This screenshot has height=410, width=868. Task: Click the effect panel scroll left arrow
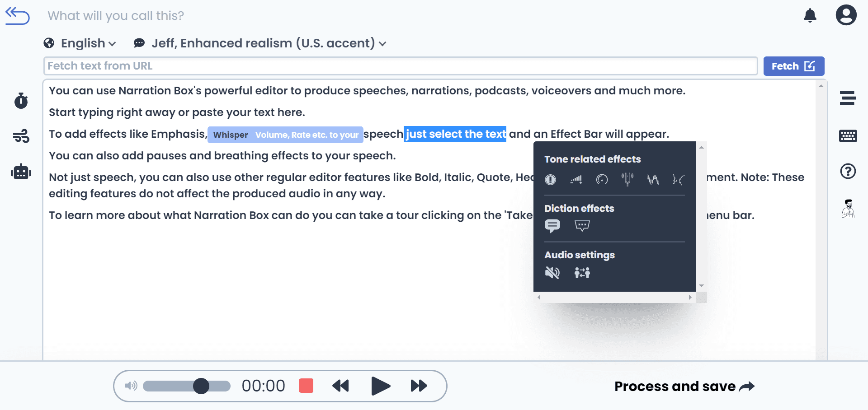click(539, 298)
